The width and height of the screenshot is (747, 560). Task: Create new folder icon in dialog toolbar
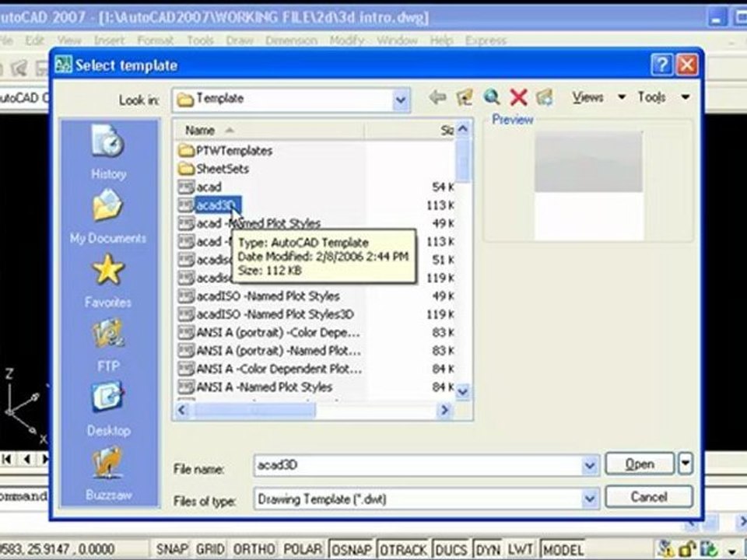[545, 98]
